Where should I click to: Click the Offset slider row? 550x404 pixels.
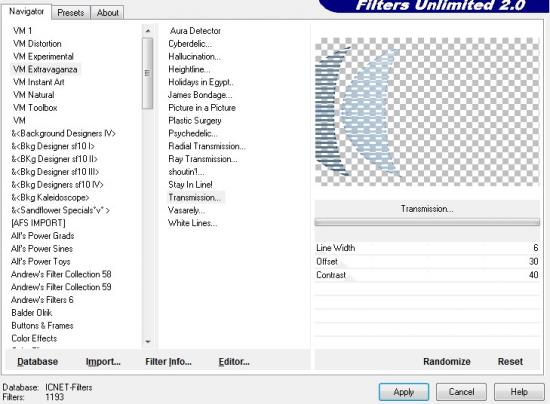pyautogui.click(x=427, y=262)
